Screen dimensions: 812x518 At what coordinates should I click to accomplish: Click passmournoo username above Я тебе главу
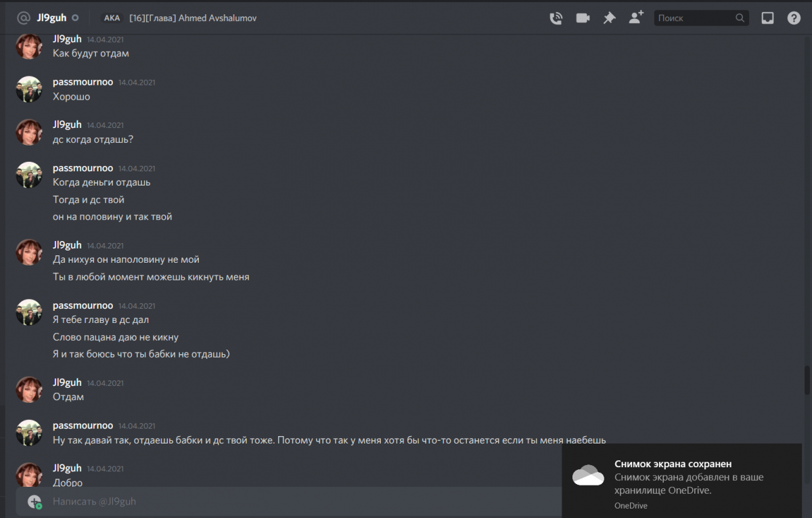point(83,305)
